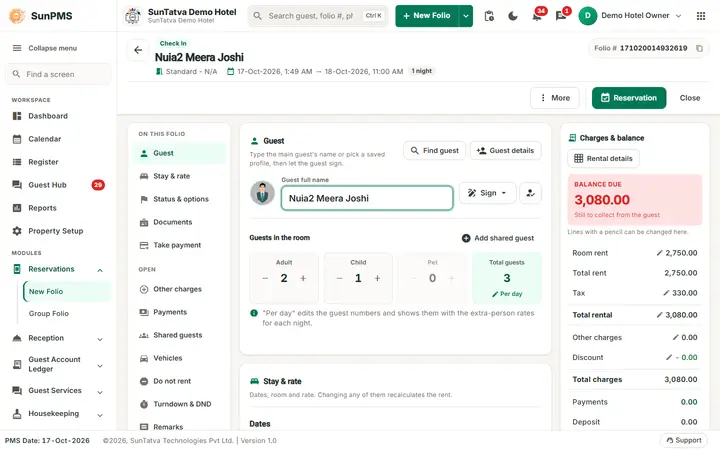Click Find guest button

(434, 151)
